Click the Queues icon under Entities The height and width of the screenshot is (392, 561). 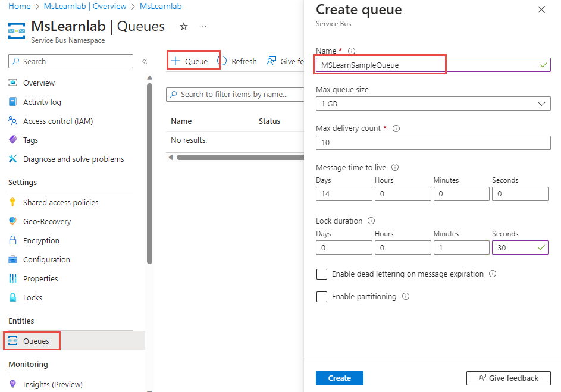(x=13, y=340)
